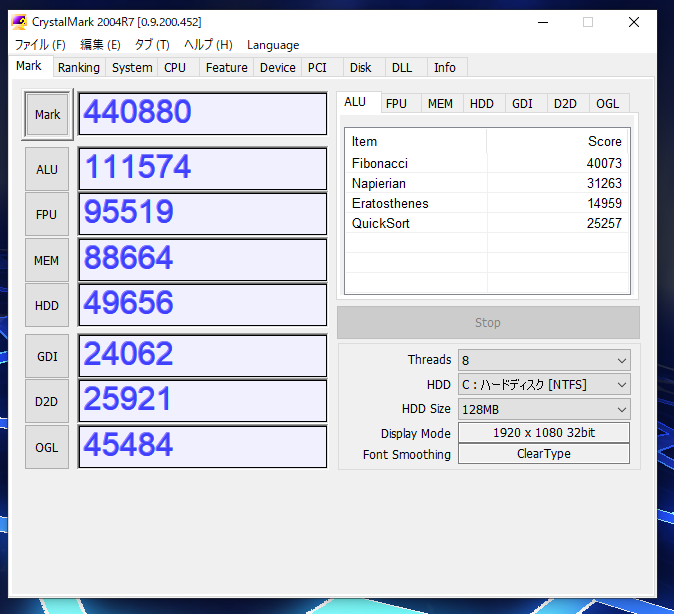Run the GDI benchmark button

47,356
